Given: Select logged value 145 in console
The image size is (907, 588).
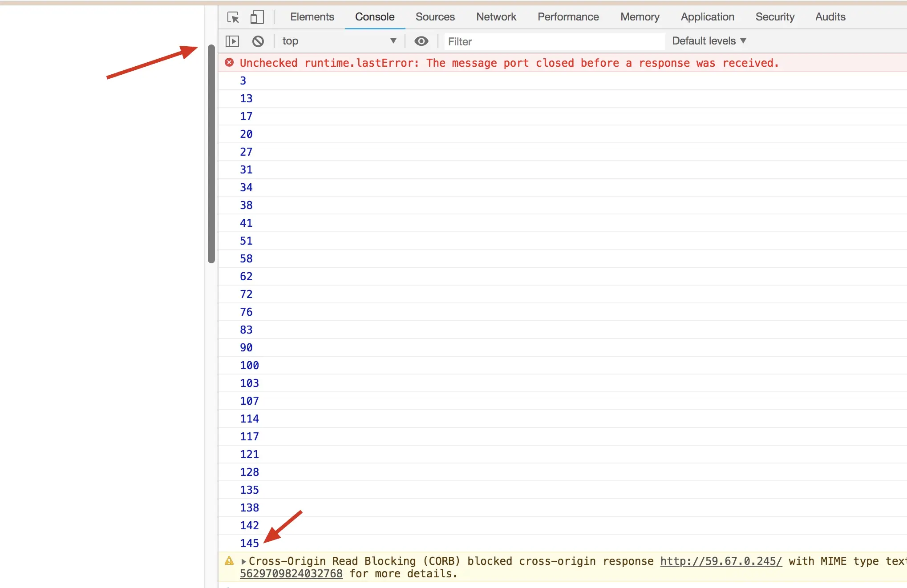Looking at the screenshot, I should pyautogui.click(x=249, y=543).
